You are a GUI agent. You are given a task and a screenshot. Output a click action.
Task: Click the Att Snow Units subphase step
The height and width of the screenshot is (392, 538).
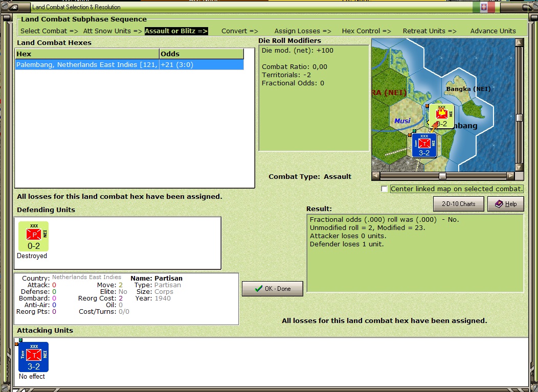[113, 31]
